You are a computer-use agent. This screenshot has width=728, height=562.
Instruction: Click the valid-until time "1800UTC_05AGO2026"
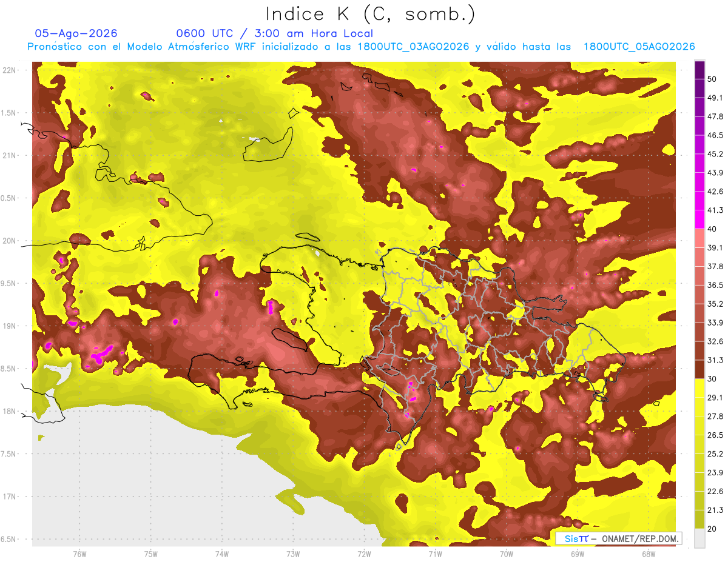pos(639,47)
